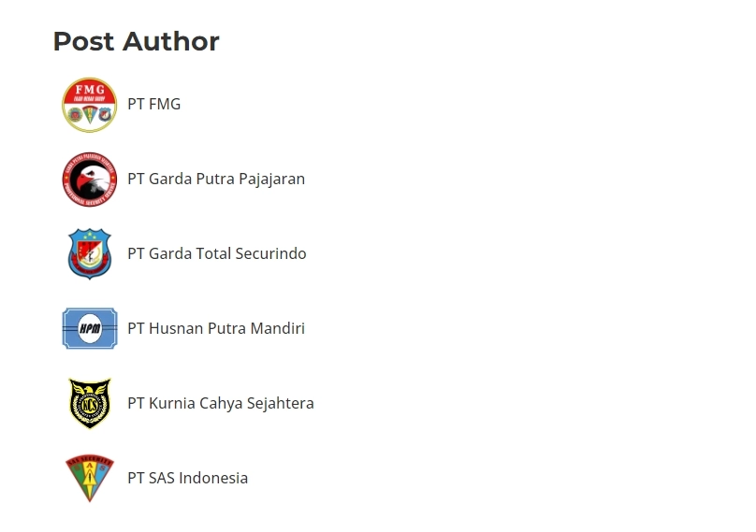Select the Garda Total Securindo shield logo
This screenshot has width=756, height=532.
click(x=90, y=254)
